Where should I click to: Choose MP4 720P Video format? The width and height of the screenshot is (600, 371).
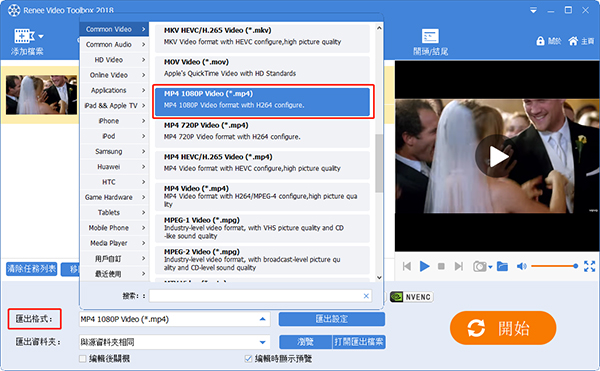pos(262,132)
